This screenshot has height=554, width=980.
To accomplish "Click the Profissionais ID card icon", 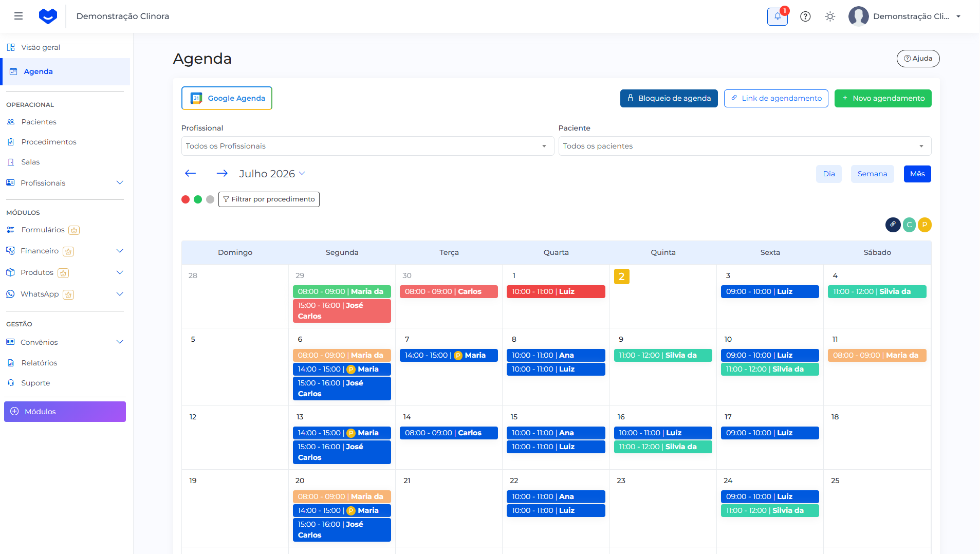I will point(10,183).
